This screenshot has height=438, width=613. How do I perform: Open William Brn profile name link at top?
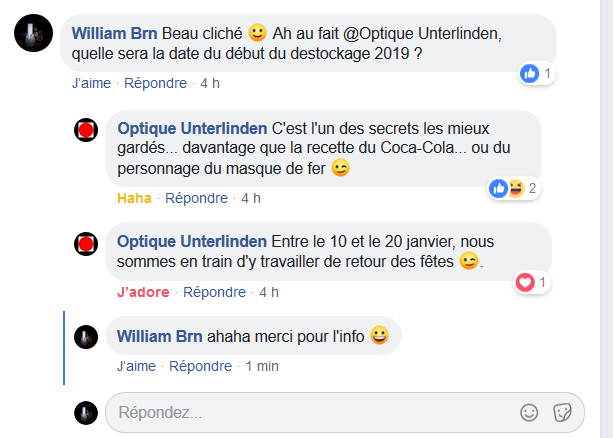(x=113, y=33)
